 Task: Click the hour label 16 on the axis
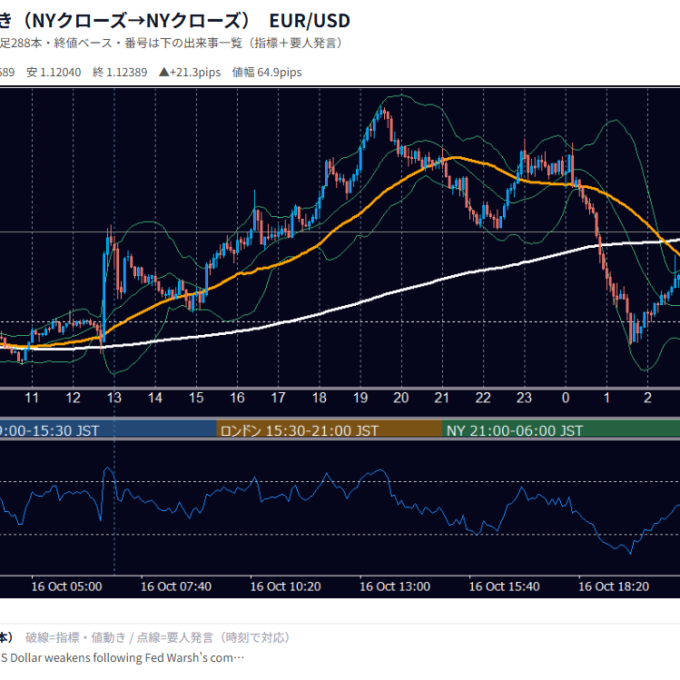point(237,398)
